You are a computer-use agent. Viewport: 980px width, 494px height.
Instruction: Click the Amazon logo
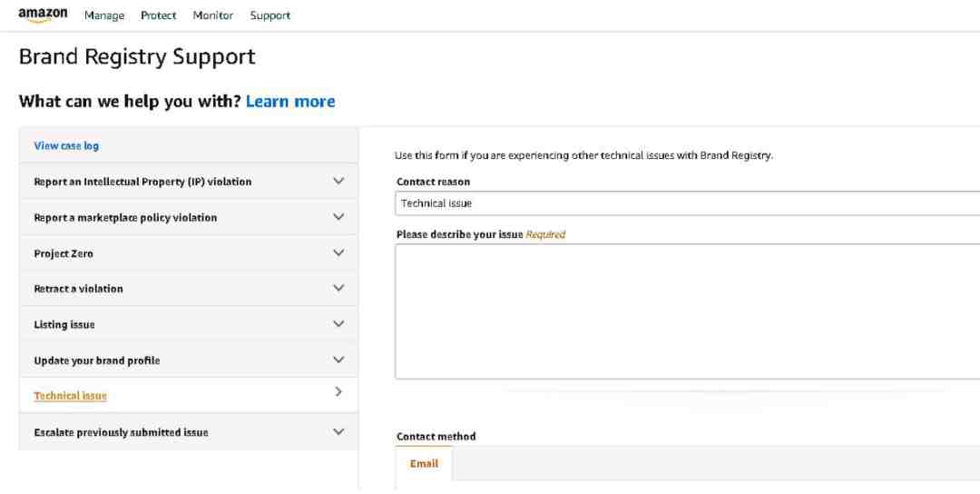tap(43, 15)
